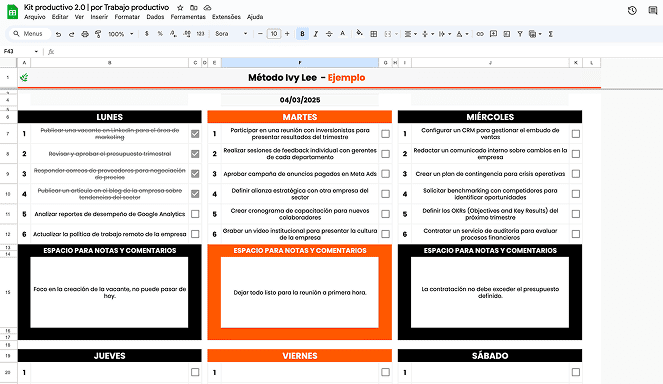Uncheck Lunes task 2 checkbox
Image resolution: width=663 pixels, height=384 pixels.
pos(195,154)
